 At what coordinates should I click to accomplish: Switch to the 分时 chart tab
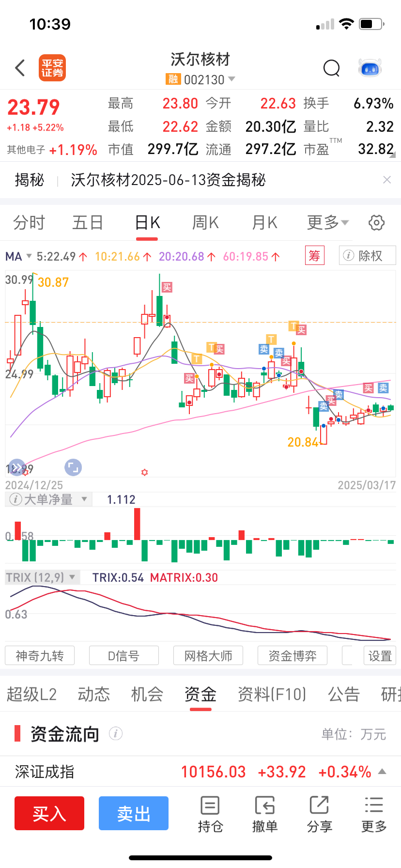29,223
